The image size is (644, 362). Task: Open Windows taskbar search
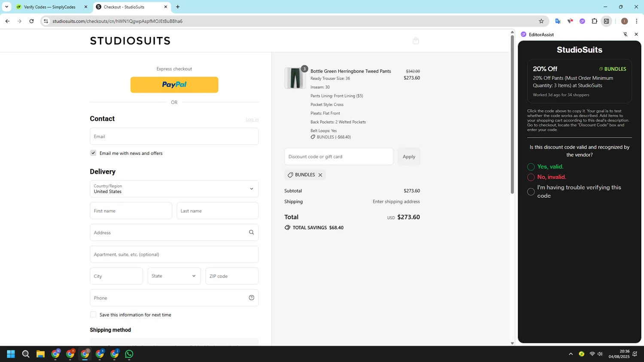(x=26, y=354)
